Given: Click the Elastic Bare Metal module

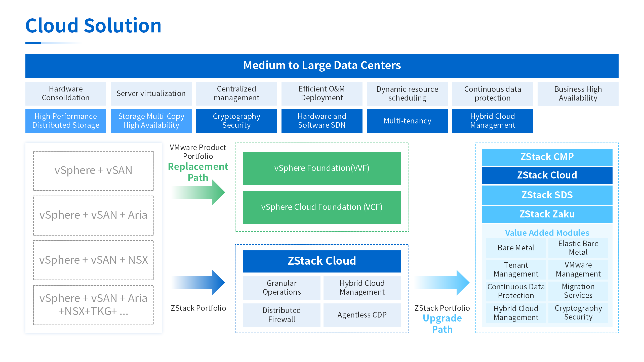Looking at the screenshot, I should (x=578, y=248).
